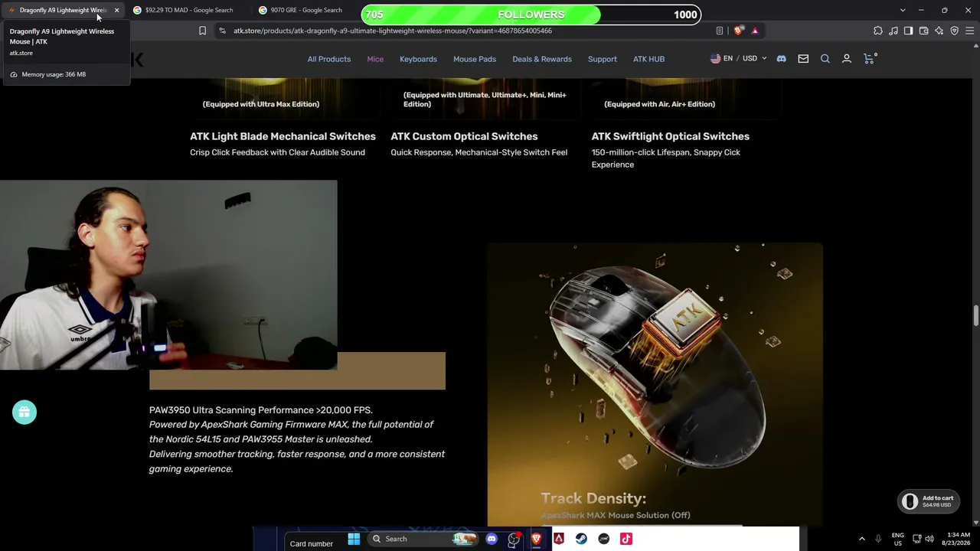Click '(Equipped with Air, Air+ Edition)' text
The height and width of the screenshot is (551, 980).
click(x=660, y=104)
